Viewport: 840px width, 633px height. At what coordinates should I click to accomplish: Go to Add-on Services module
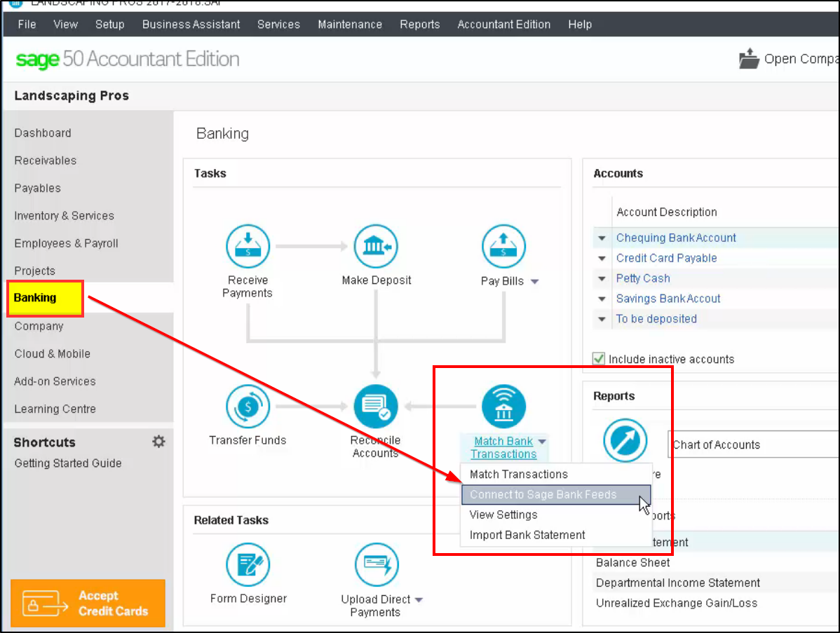[x=55, y=381]
